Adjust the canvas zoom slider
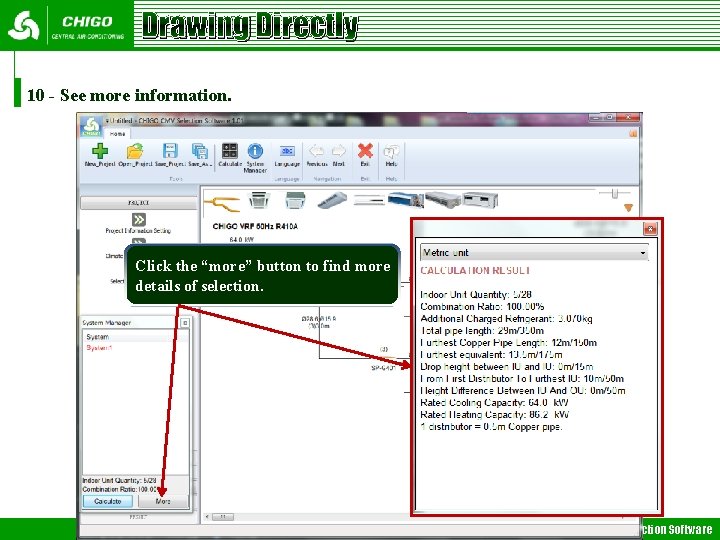 click(x=615, y=193)
